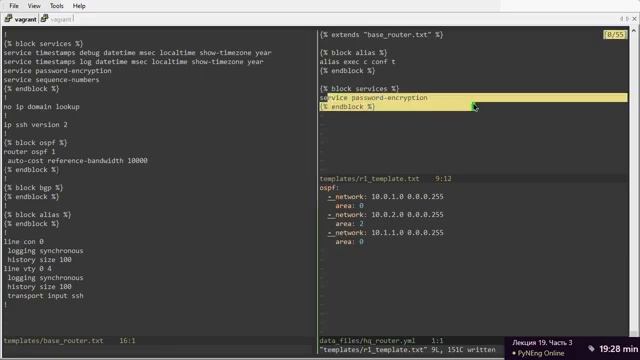This screenshot has width=640, height=360.
Task: Click the 'transport input ssh' line
Action: (x=45, y=296)
